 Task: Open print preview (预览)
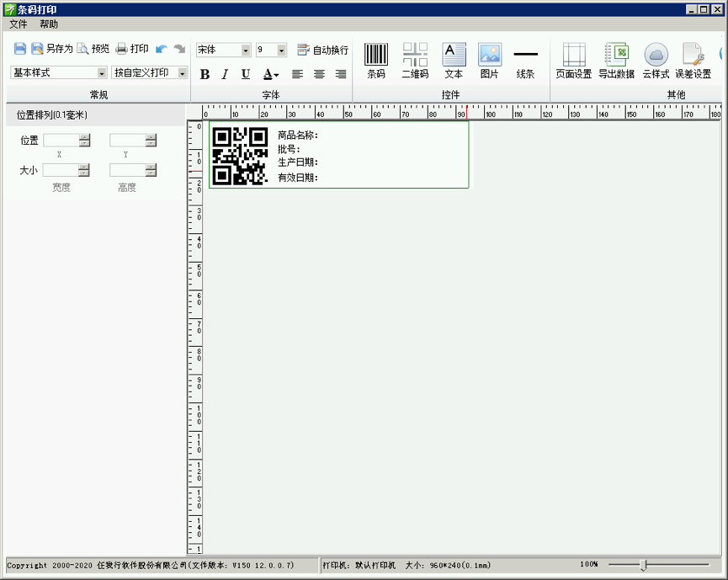pos(93,48)
